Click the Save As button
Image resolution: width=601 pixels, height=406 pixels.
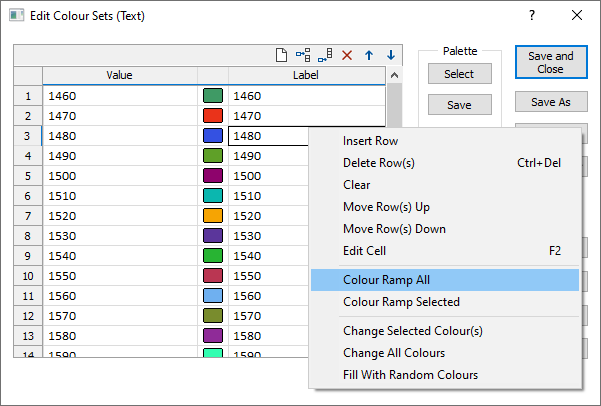click(x=551, y=102)
